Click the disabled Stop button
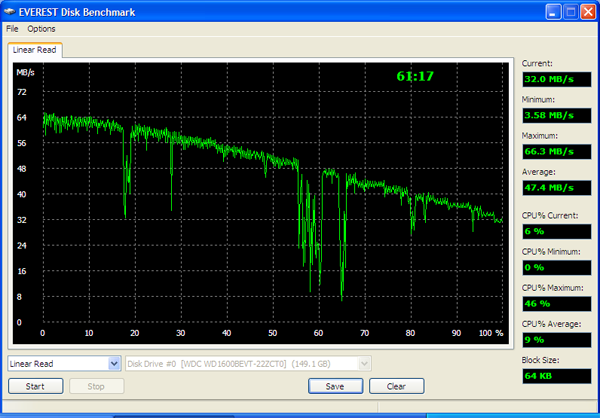 tap(96, 386)
